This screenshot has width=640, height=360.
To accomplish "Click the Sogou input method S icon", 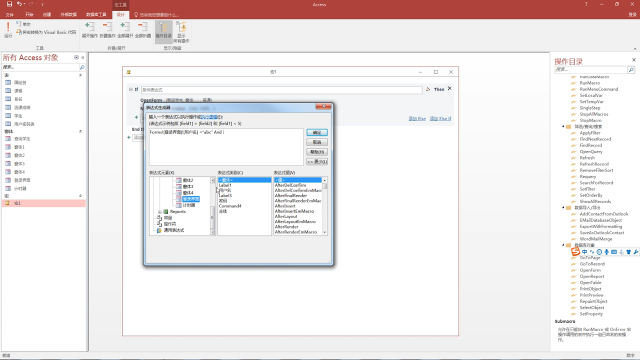I will [576, 252].
